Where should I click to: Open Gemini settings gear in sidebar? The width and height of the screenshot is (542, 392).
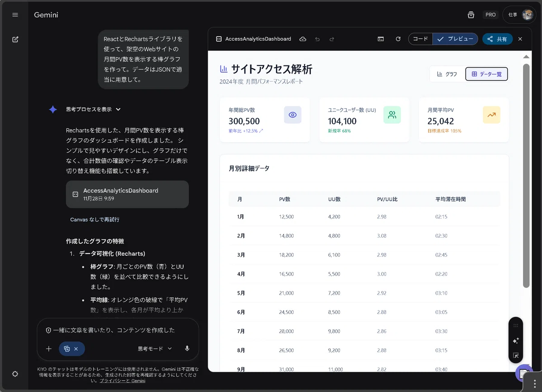[15, 374]
